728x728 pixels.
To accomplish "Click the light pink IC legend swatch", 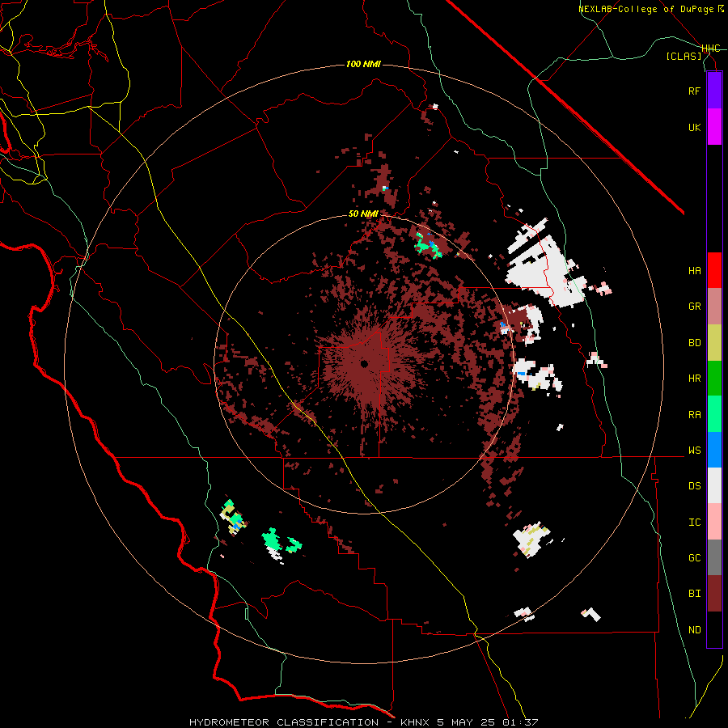I will click(714, 522).
